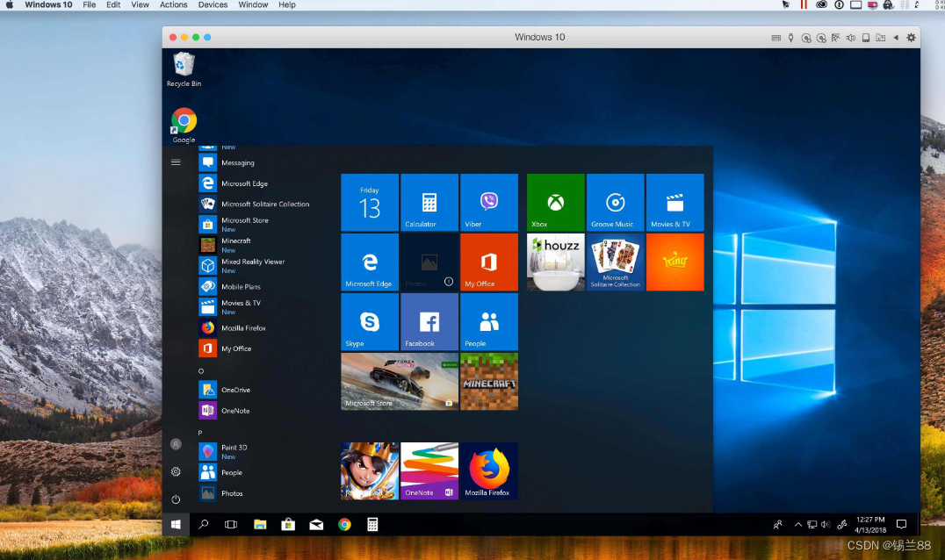Select the Recycle Bin desktop icon
Image resolution: width=945 pixels, height=560 pixels.
[x=184, y=69]
